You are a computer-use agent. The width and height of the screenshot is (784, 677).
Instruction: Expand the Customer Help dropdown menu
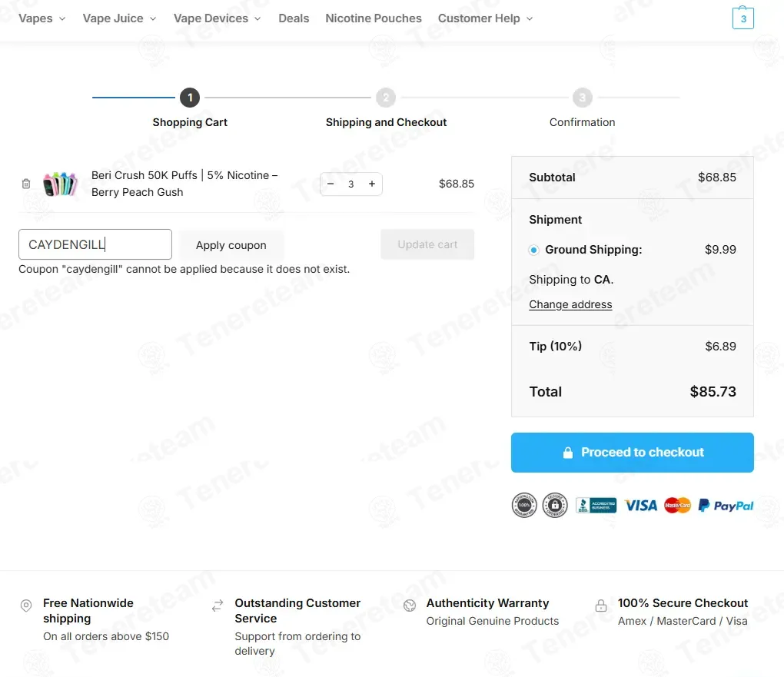pos(486,18)
